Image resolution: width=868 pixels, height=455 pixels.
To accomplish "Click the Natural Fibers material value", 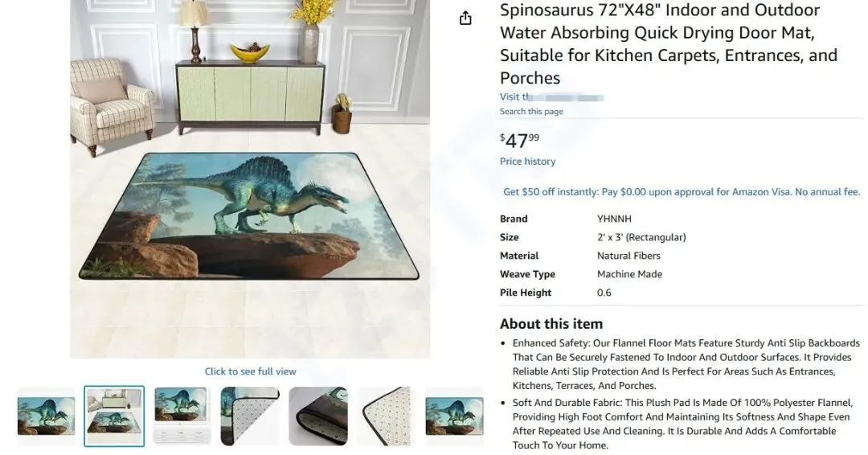I will pyautogui.click(x=628, y=256).
